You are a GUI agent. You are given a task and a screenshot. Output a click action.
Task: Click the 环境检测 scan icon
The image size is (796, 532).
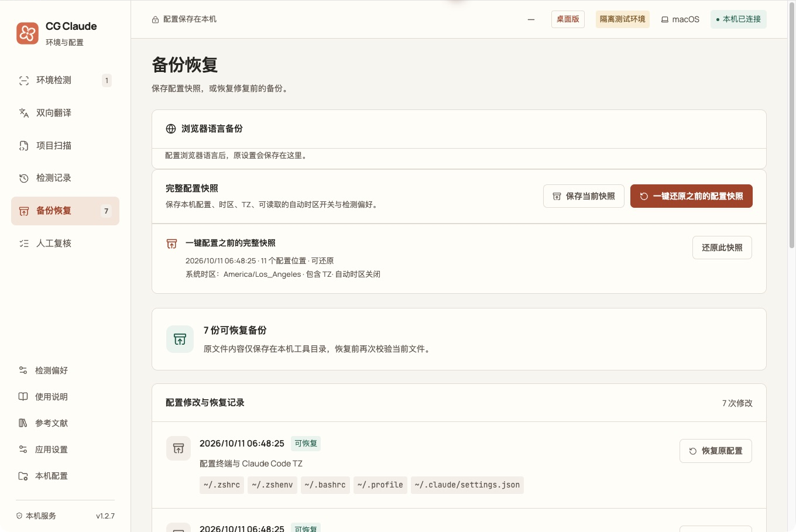coord(24,81)
